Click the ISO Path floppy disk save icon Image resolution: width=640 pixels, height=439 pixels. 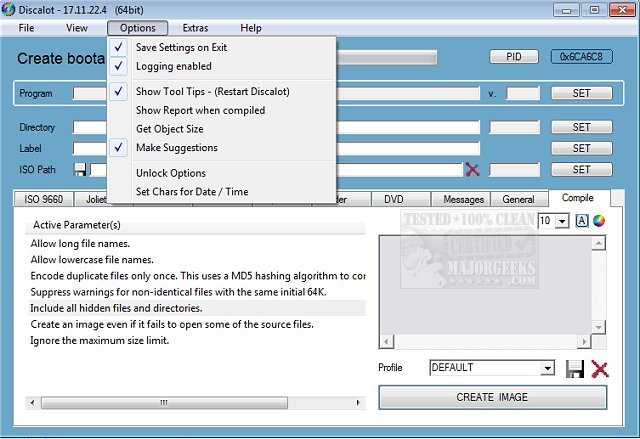point(80,170)
